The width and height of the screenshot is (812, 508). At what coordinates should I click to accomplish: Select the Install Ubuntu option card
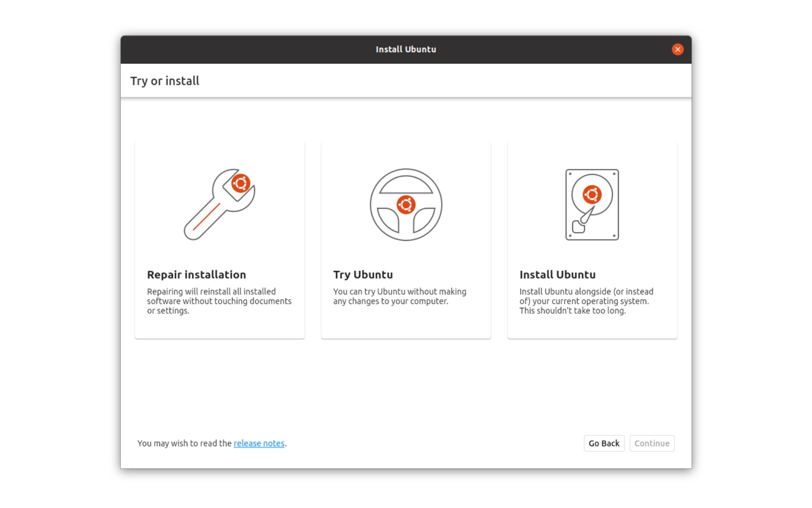(x=592, y=239)
